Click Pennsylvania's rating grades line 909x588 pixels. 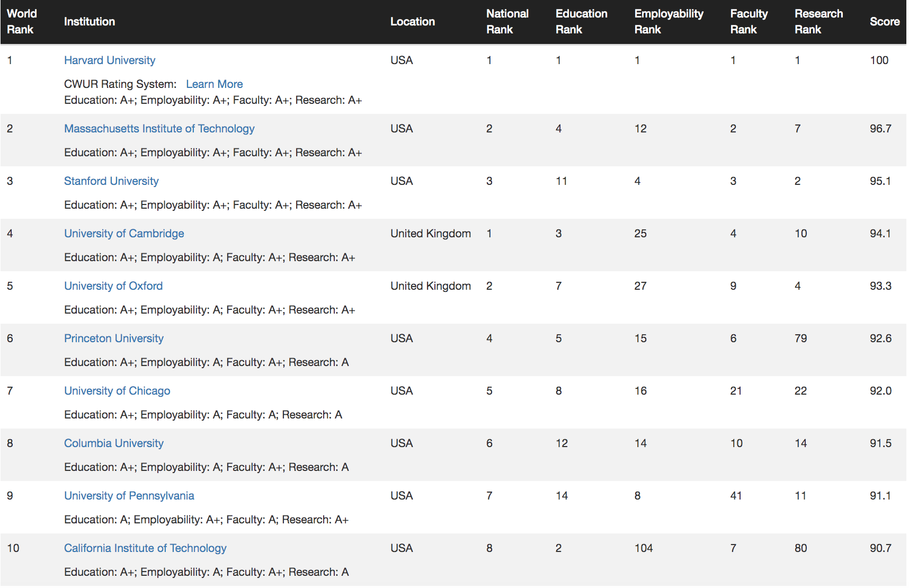point(206,520)
